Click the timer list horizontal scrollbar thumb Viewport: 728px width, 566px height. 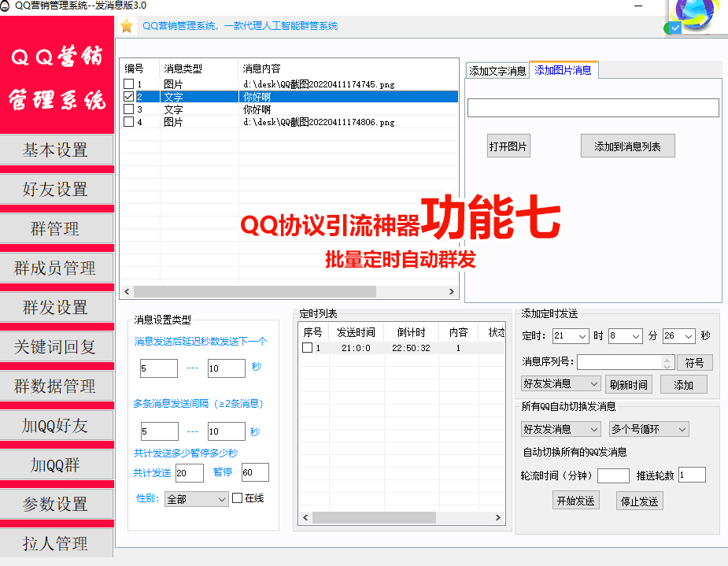point(374,517)
